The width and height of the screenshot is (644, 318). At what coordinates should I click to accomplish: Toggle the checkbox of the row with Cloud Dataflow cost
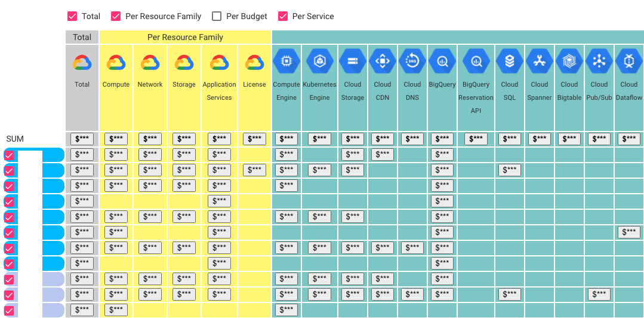9,233
